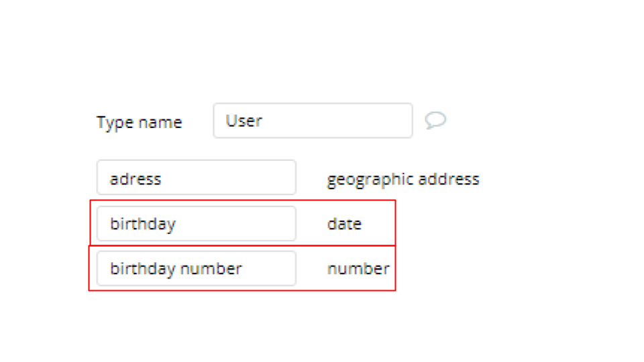
Task: Click the number type beside birthday number
Action: (x=358, y=269)
